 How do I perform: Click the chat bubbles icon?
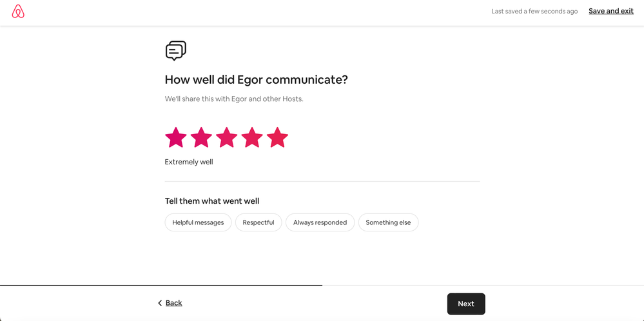pos(175,51)
